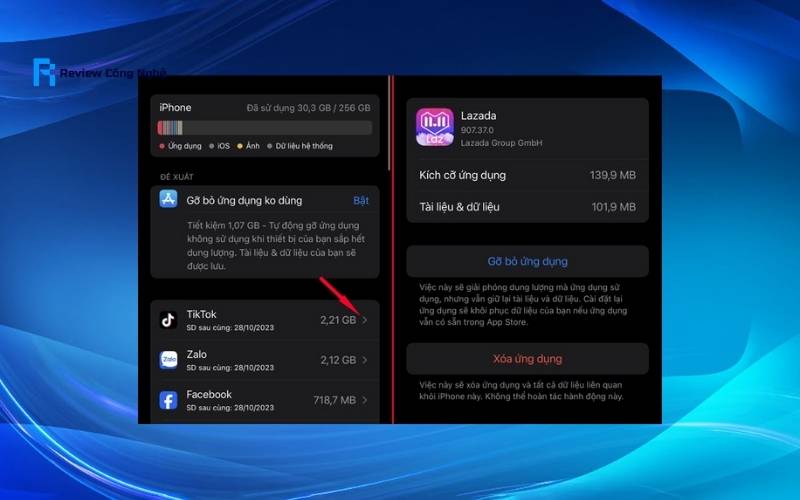The image size is (800, 500).
Task: Click the Ứng dụng legend entry
Action: 181,146
